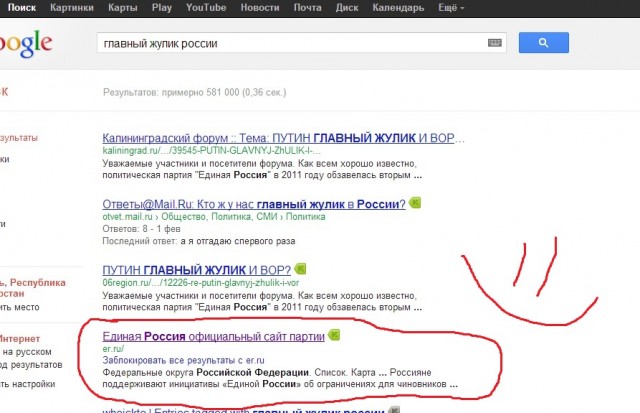Click green icon beside ПУТИН ГЛАВНЫЙ ЖУЛИК И ВОР? result
The width and height of the screenshot is (640, 413).
pyautogui.click(x=300, y=269)
